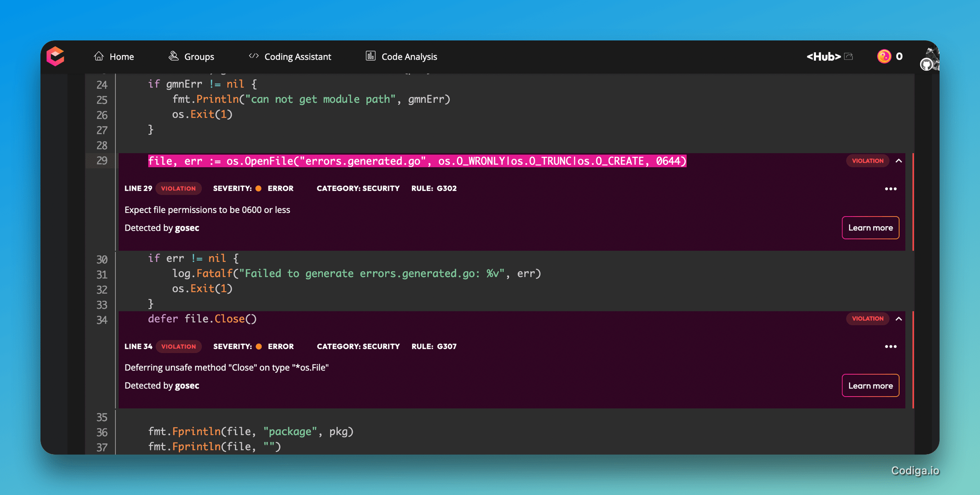
Task: Click the Codiga logo icon
Action: pos(55,56)
